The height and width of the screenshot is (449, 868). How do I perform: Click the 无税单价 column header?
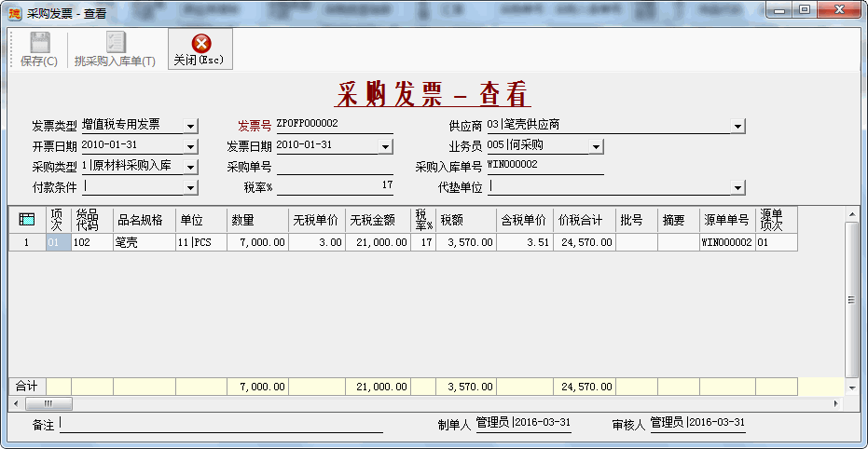click(317, 220)
